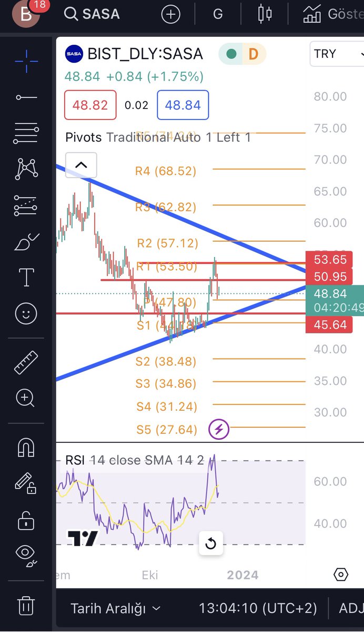Open the emoji and icons tool

click(26, 314)
